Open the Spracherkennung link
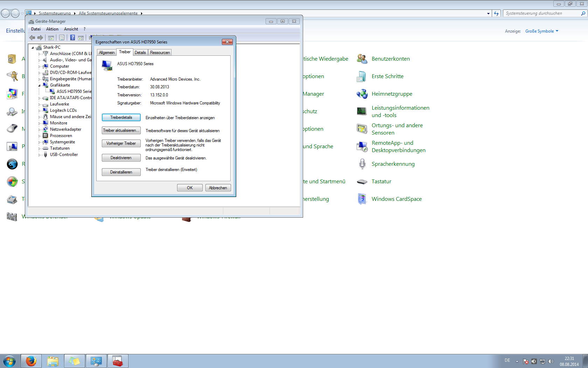 [x=393, y=164]
